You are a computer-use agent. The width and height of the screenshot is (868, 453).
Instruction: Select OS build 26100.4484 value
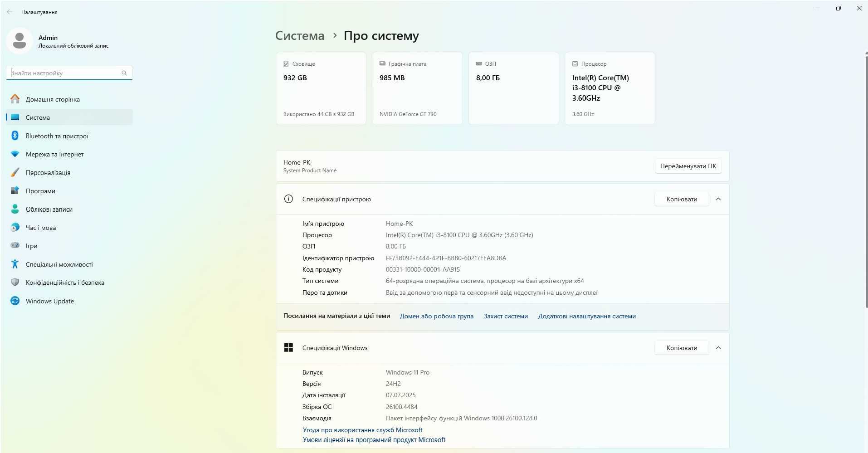(401, 407)
